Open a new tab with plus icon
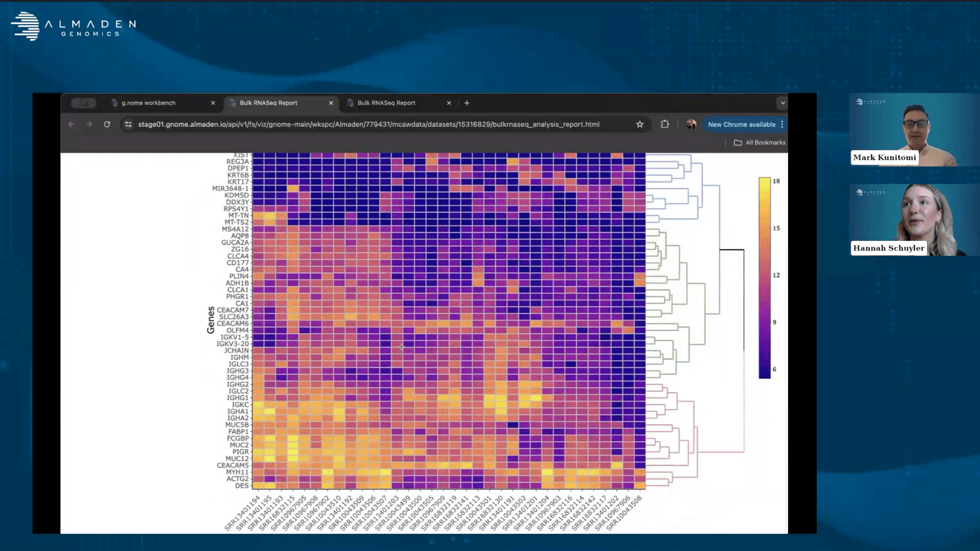 pyautogui.click(x=467, y=103)
